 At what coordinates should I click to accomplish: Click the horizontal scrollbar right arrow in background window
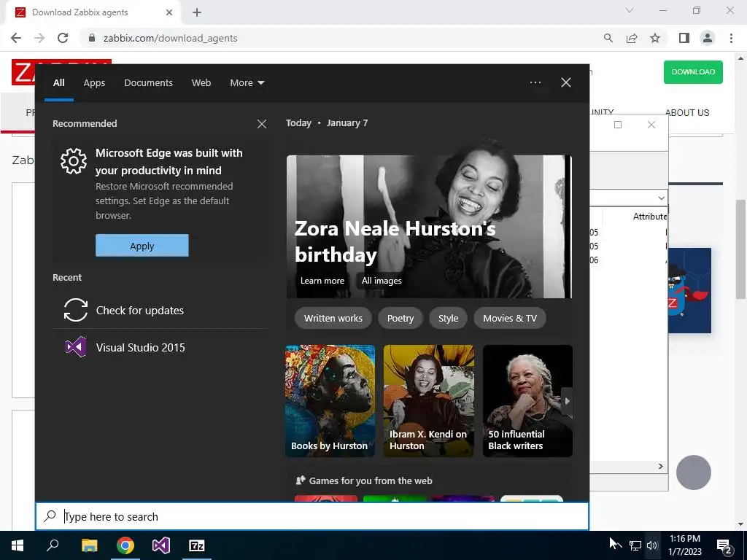(660, 466)
